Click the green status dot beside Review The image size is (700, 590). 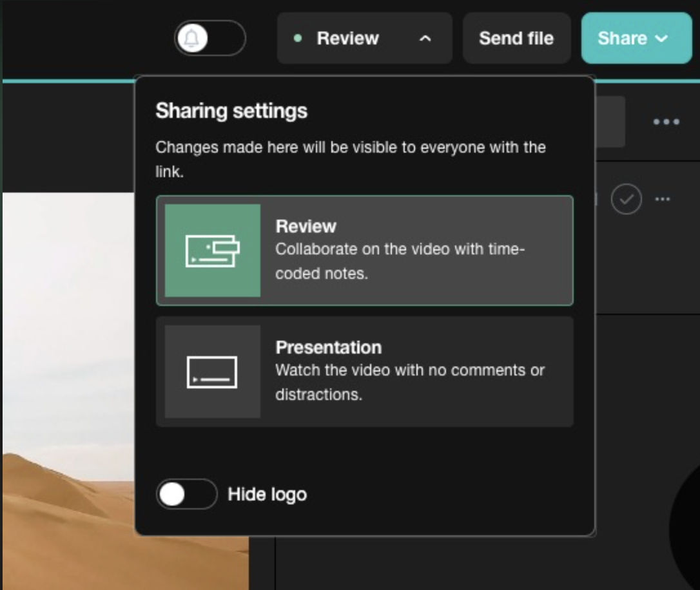pyautogui.click(x=298, y=39)
